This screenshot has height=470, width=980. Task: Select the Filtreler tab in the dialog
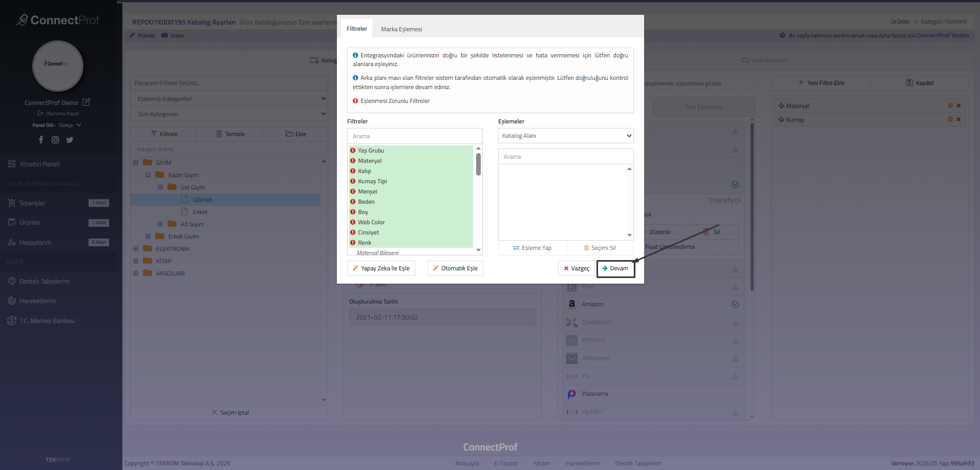(357, 29)
